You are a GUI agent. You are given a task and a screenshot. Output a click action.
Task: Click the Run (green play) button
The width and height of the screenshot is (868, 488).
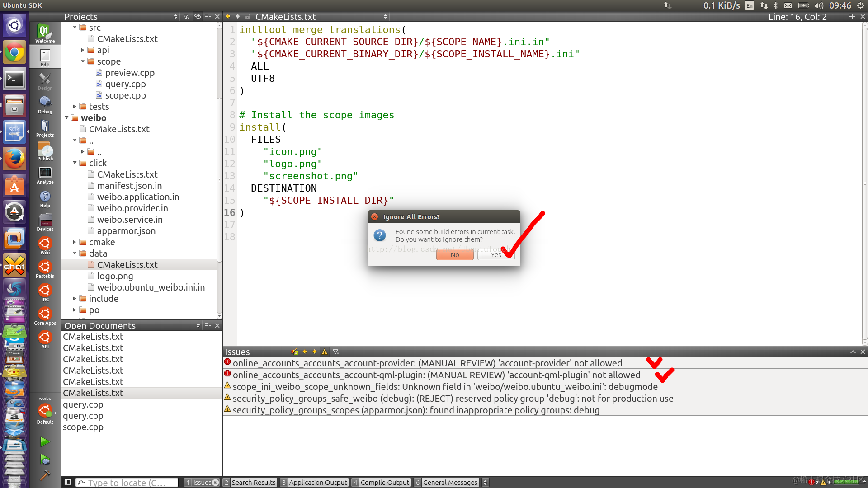click(x=45, y=441)
